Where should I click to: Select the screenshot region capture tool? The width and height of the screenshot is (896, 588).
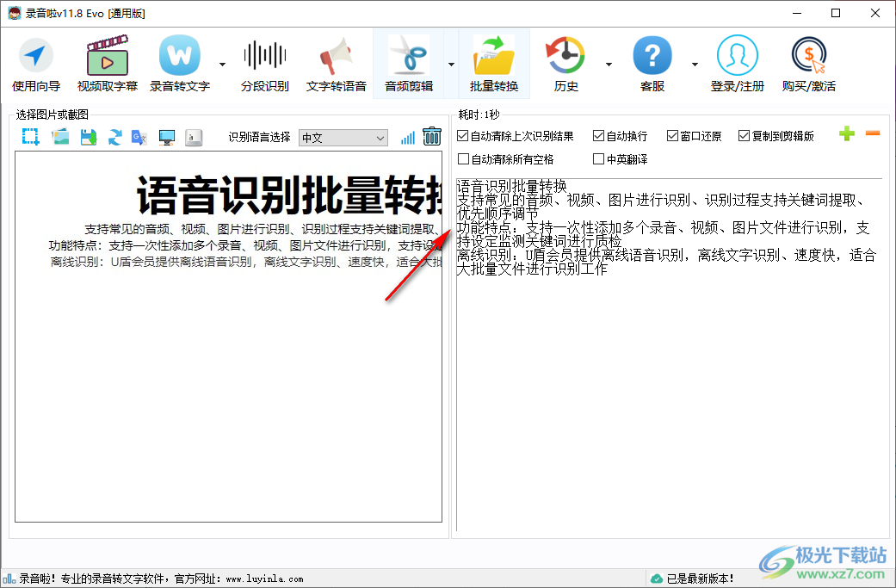pyautogui.click(x=30, y=137)
